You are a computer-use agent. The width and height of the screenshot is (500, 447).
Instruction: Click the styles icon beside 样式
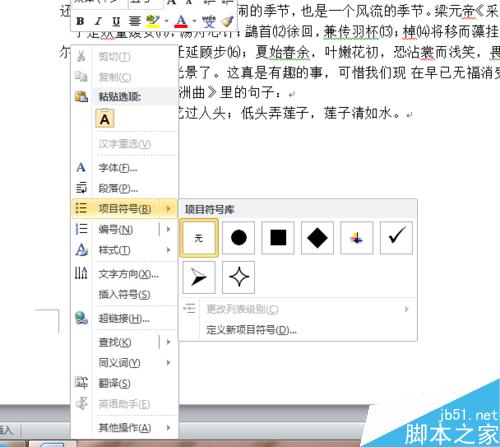pos(81,250)
